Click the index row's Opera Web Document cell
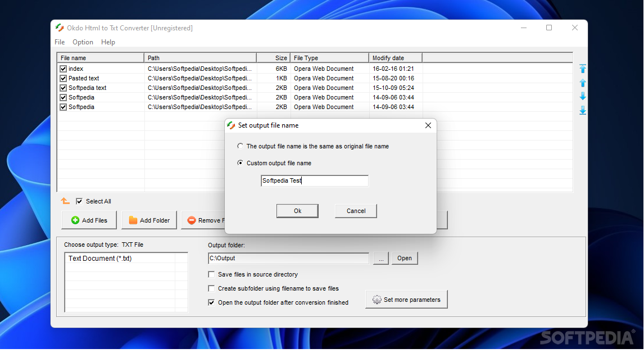Viewport: 644px width, 353px height. [324, 69]
